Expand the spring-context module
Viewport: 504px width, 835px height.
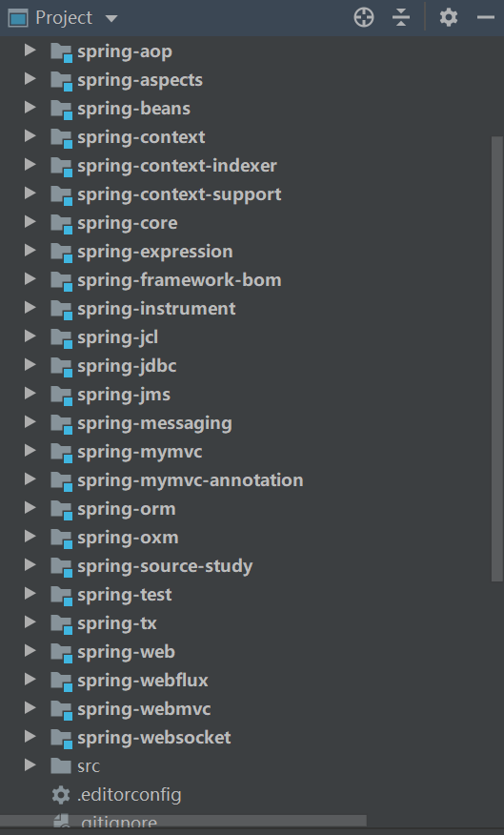click(30, 136)
